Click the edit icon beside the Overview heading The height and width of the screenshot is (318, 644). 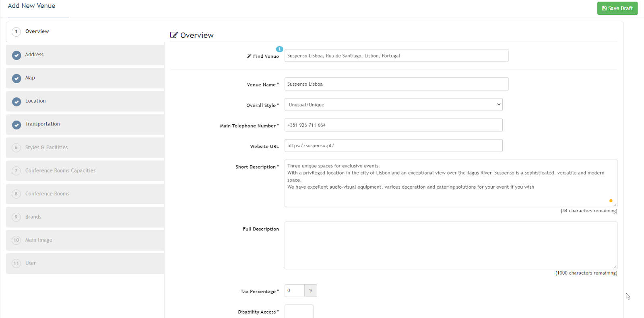[x=174, y=35]
